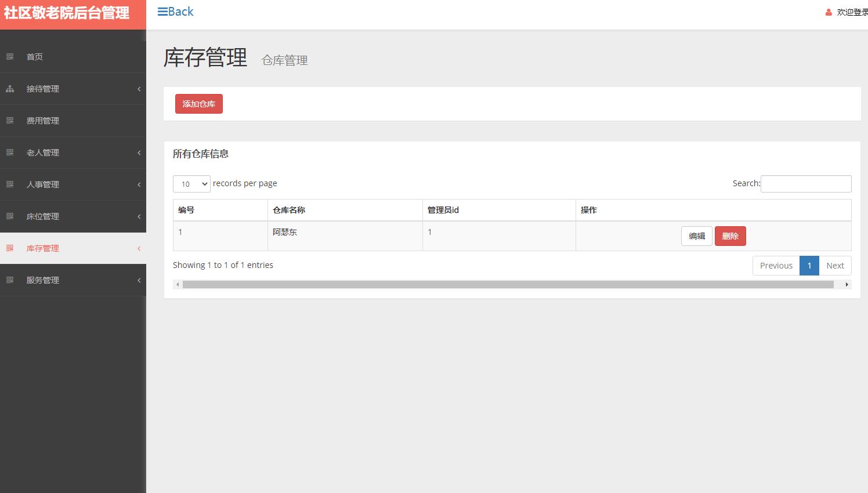Click the 编辑 button in the table row
868x493 pixels.
point(696,235)
